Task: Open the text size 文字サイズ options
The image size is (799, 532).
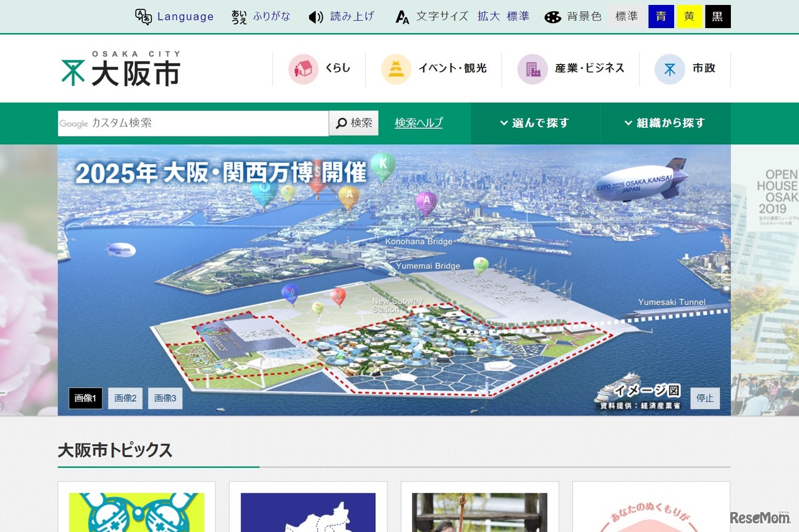Action: (441, 16)
